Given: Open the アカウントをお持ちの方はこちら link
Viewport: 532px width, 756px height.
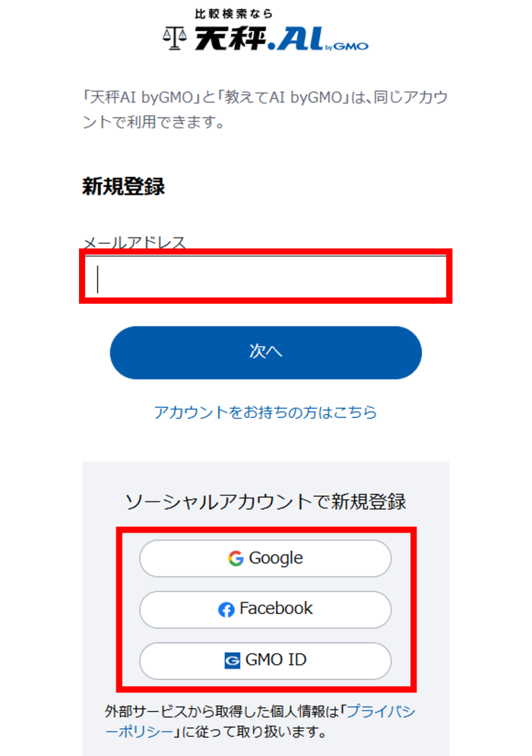Looking at the screenshot, I should pyautogui.click(x=265, y=413).
